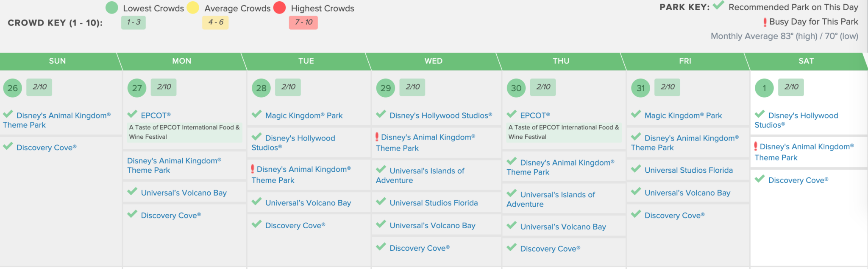Click the yellow Average Crowds circle
The height and width of the screenshot is (269, 868).
(x=193, y=8)
